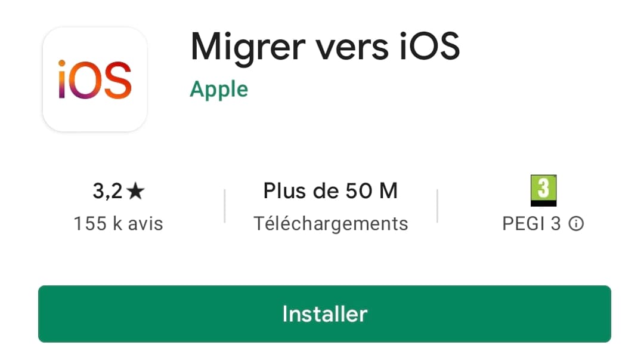Tap the black bar under the PEGI badge
The width and height of the screenshot is (644, 363).
pyautogui.click(x=543, y=202)
